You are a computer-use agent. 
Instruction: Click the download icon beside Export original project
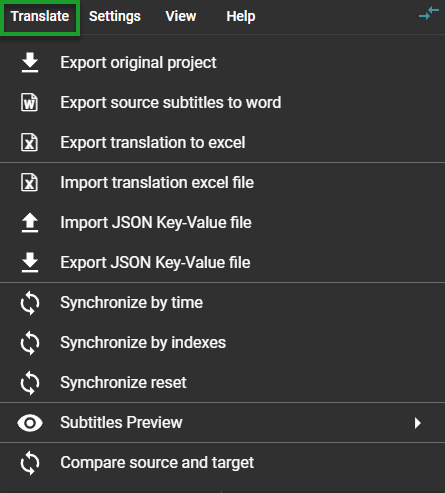(x=30, y=62)
